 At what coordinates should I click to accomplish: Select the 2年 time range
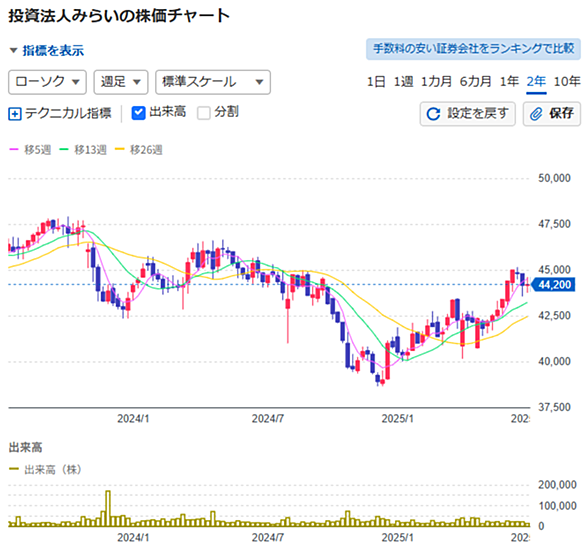(536, 81)
